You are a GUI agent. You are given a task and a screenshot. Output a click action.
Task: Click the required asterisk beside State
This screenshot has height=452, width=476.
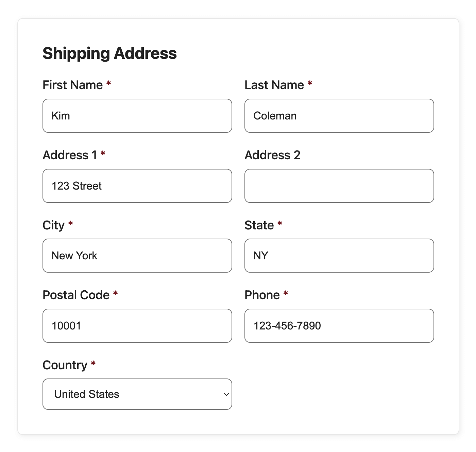[x=279, y=225]
